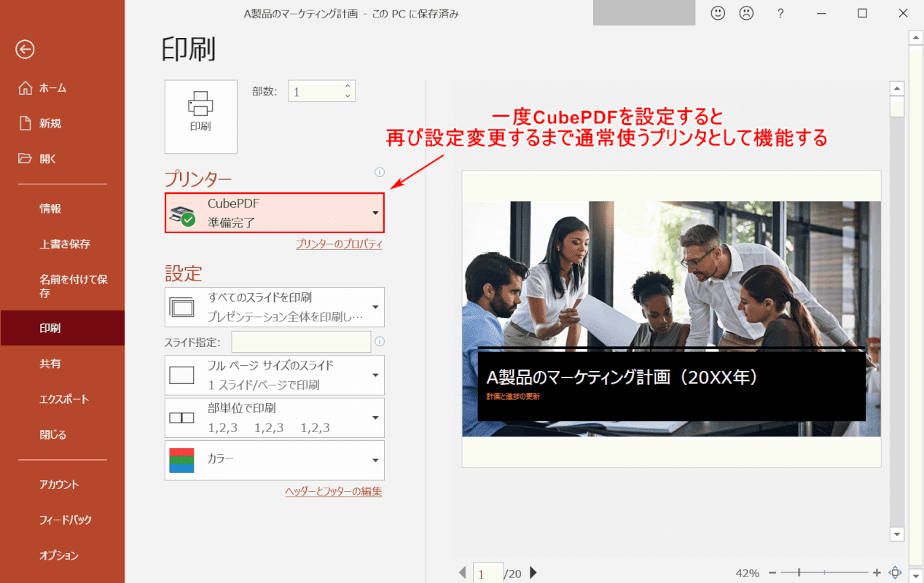Adjust the preview zoom slider
Screen dimensions: 924x583
[799, 573]
